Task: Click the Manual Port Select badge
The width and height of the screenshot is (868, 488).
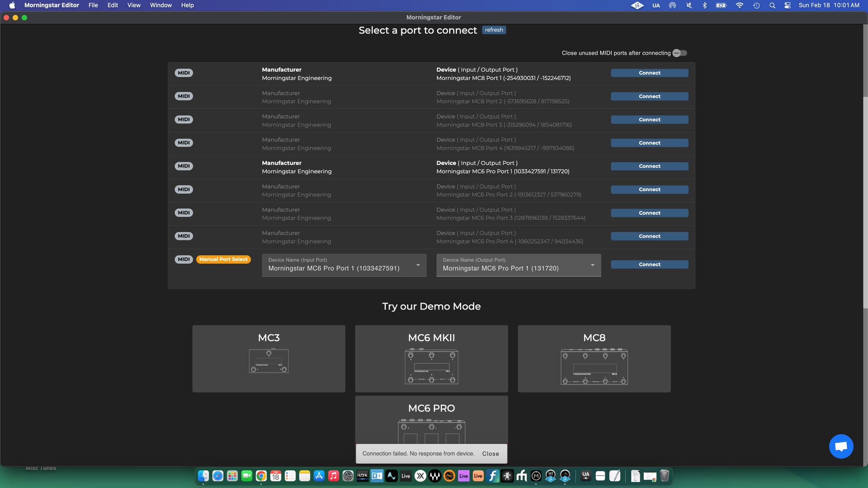Action: 223,259
